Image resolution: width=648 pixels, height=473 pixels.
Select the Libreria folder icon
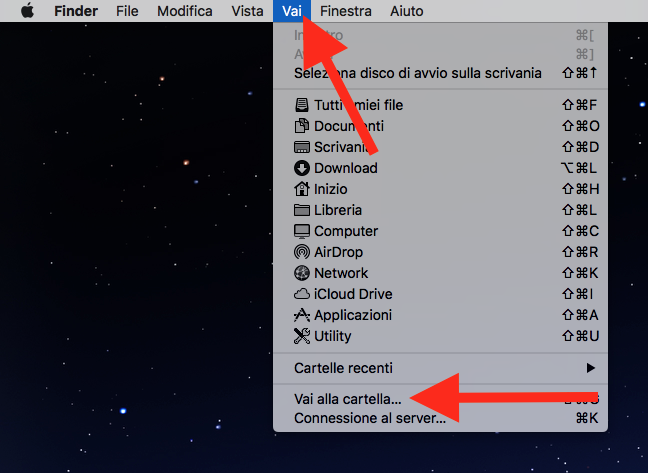coord(302,210)
